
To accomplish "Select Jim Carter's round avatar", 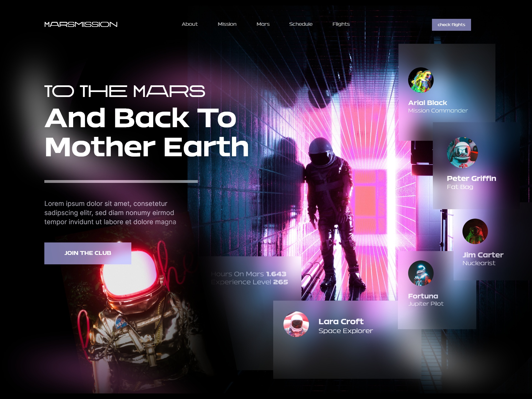I will coord(475,231).
